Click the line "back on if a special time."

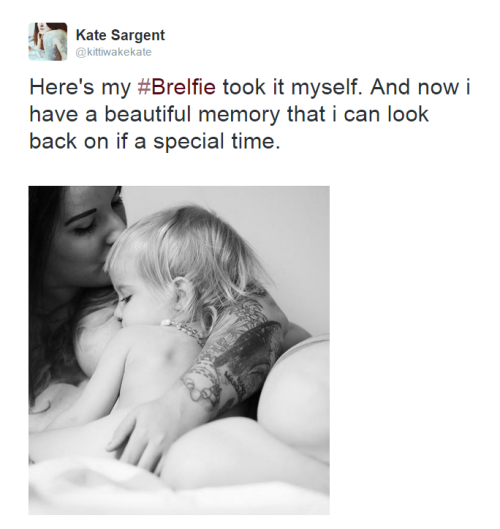pos(155,141)
